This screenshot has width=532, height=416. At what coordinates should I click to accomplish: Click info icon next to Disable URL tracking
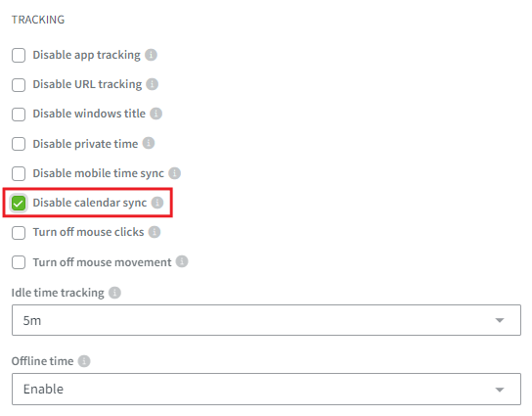[x=152, y=84]
